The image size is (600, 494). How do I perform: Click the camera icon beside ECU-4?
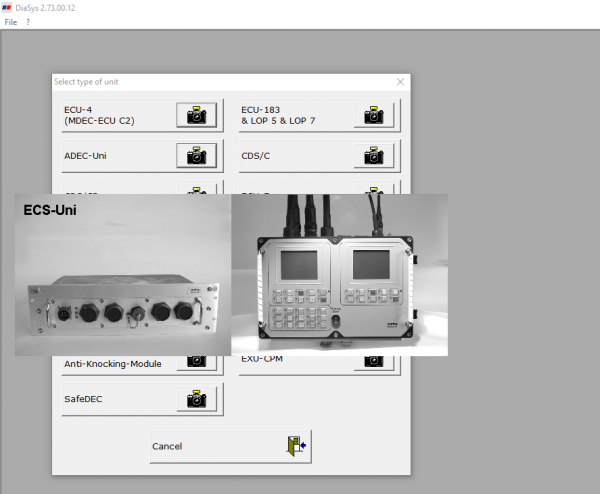pos(196,115)
